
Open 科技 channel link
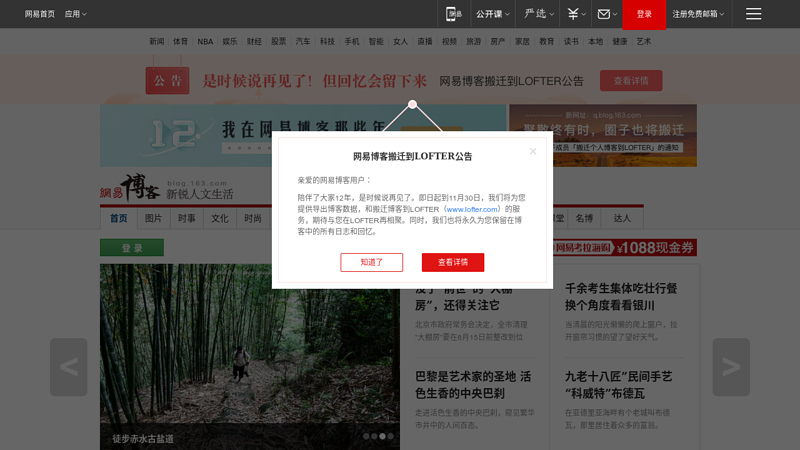click(x=327, y=41)
